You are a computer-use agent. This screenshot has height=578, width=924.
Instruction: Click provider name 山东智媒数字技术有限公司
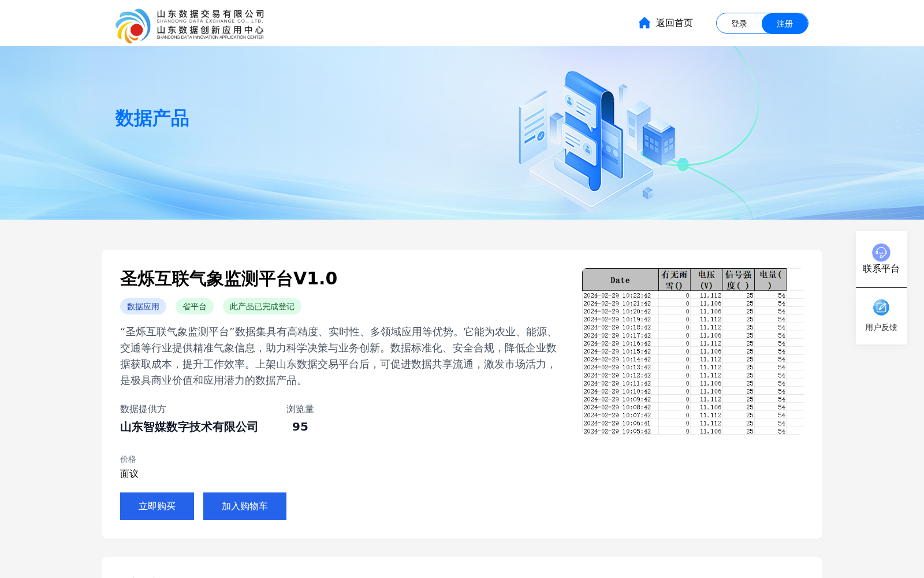coord(189,427)
